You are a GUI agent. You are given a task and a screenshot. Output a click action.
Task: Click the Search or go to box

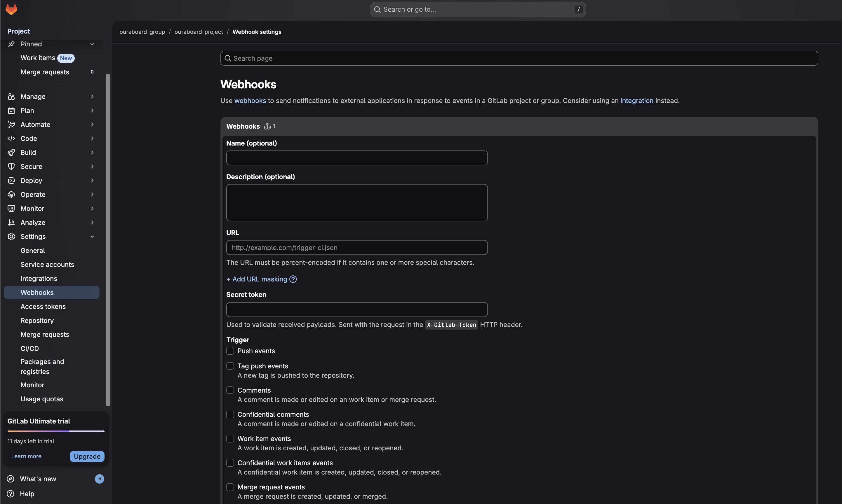coord(478,10)
